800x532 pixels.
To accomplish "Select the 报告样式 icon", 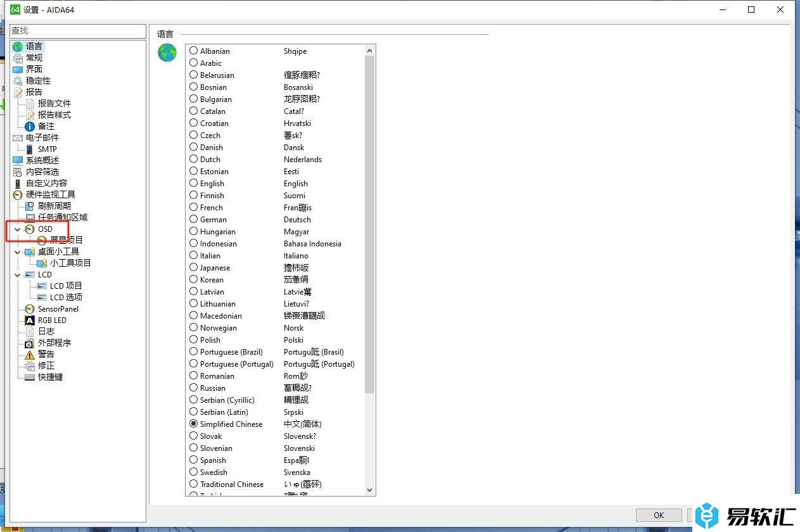I will 30,115.
